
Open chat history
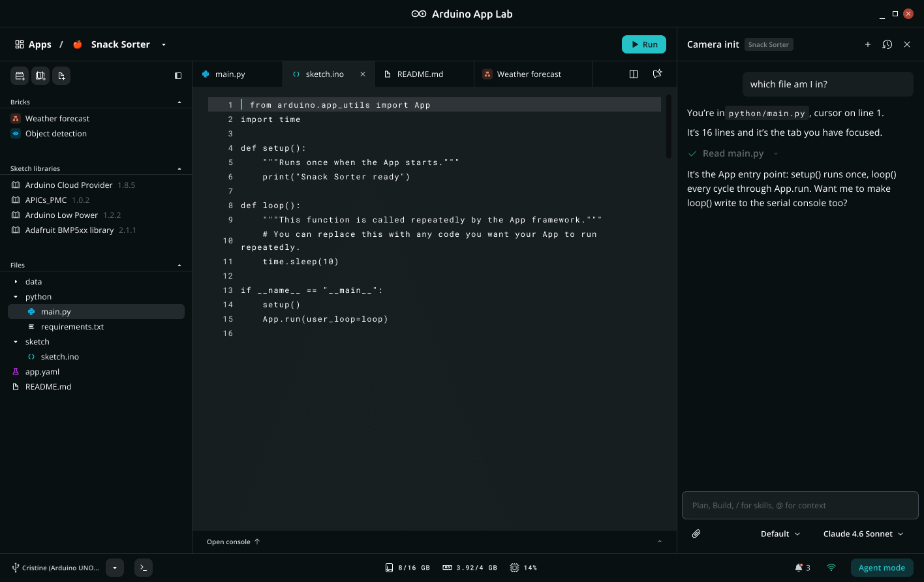(x=887, y=44)
